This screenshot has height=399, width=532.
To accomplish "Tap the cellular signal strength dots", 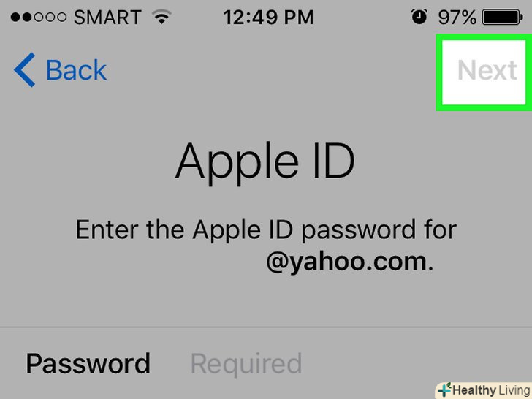I will point(39,17).
